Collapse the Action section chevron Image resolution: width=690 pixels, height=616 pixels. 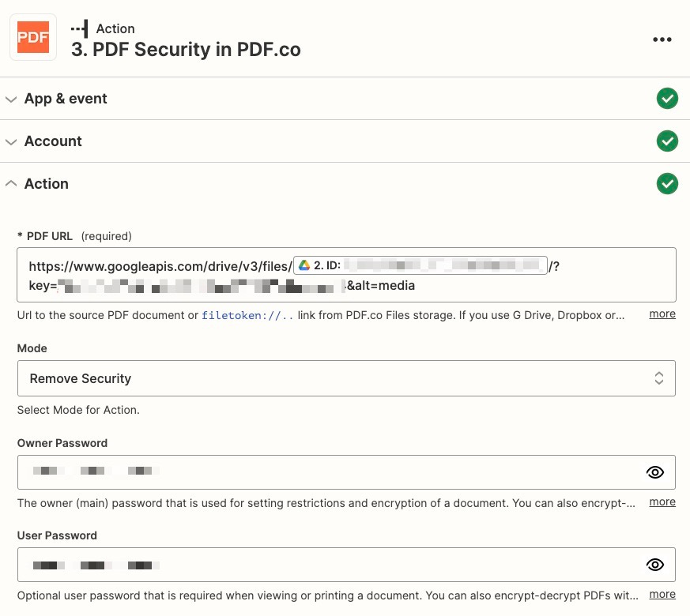pyautogui.click(x=11, y=183)
